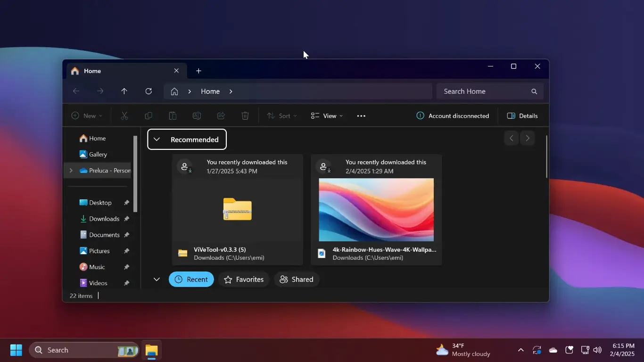Screen dimensions: 644x362
Task: Select the ViVeTool-v0.3.3 (5) zipped folder thumbnail
Action: click(x=237, y=209)
